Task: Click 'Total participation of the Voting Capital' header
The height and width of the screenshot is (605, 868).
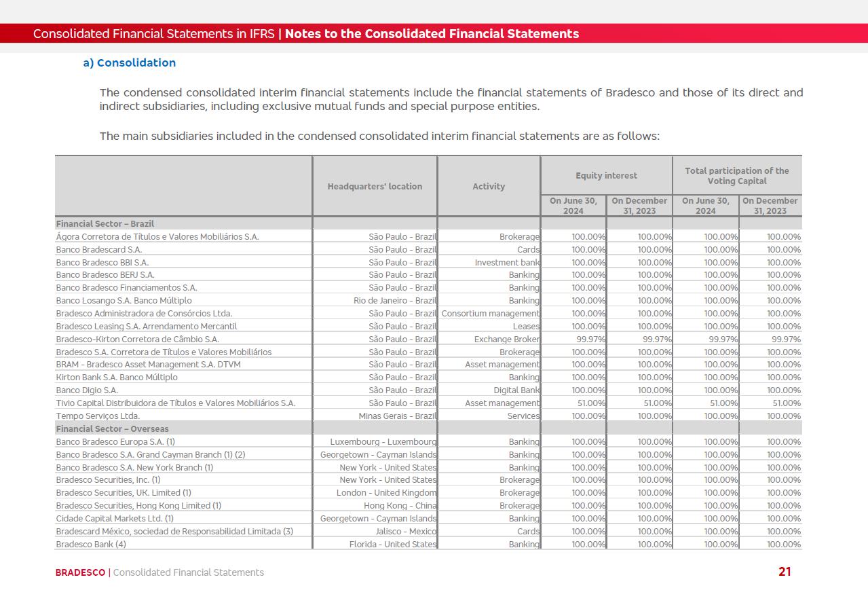Action: coord(736,176)
